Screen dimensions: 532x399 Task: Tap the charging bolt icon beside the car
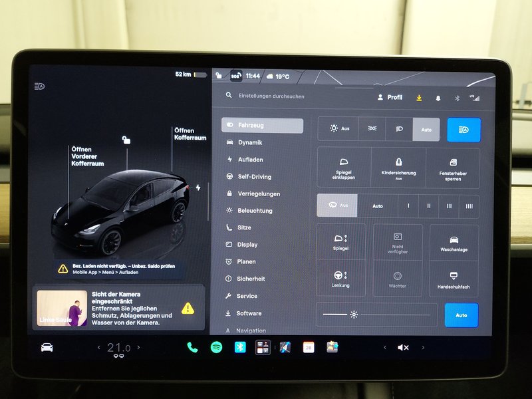click(198, 188)
